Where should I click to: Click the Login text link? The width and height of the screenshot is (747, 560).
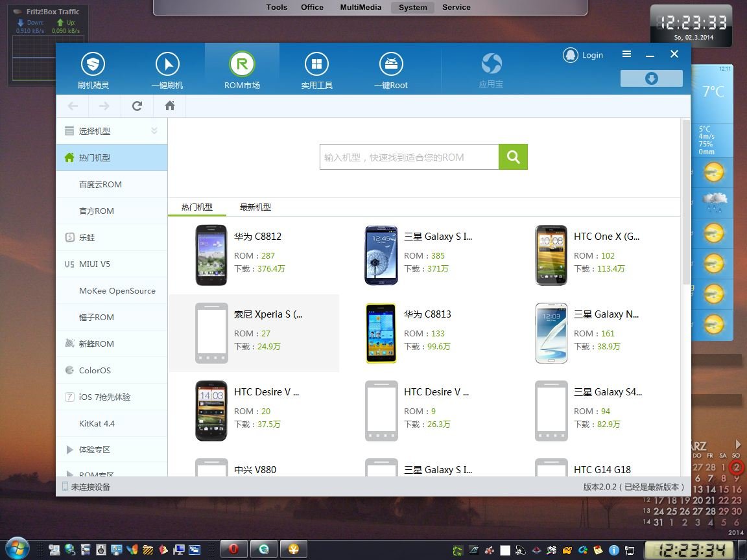click(x=593, y=55)
